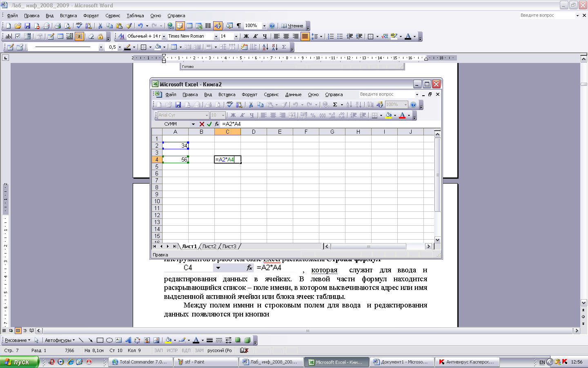Screen dimensions: 588x368
Task: Insert a bulleted list
Action: tap(340, 36)
